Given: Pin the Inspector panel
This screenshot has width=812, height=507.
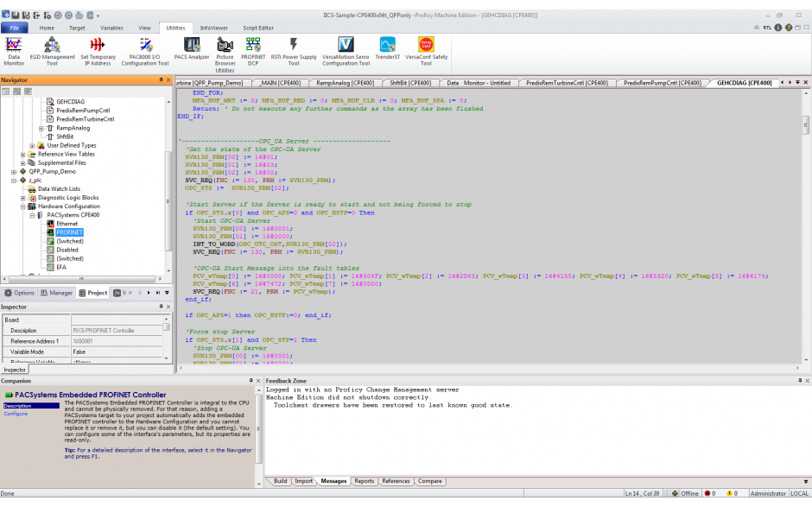Looking at the screenshot, I should (x=161, y=307).
